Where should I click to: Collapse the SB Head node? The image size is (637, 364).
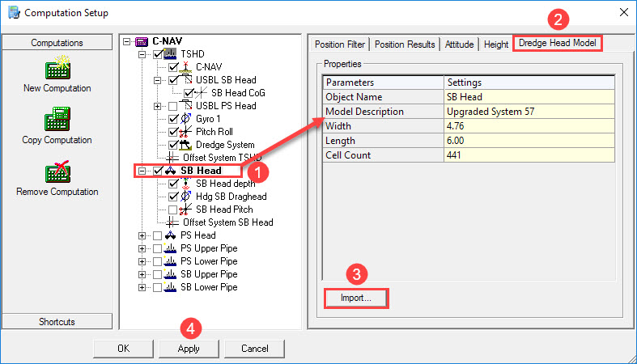(142, 171)
